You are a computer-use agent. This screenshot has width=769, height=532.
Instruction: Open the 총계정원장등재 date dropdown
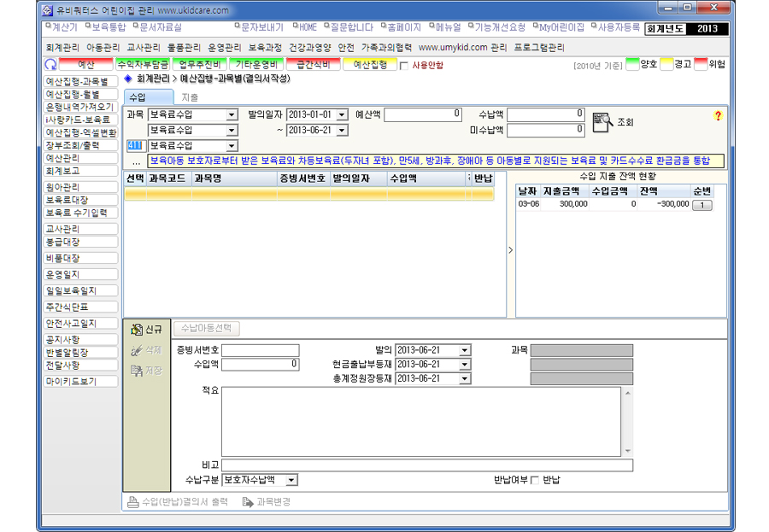(465, 379)
